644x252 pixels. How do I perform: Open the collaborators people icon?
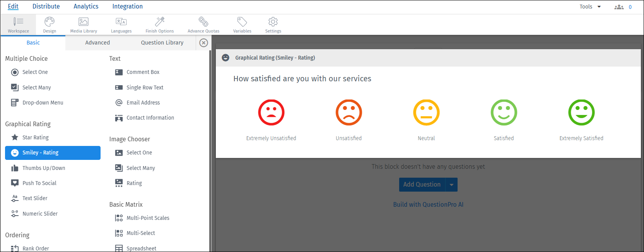point(619,7)
